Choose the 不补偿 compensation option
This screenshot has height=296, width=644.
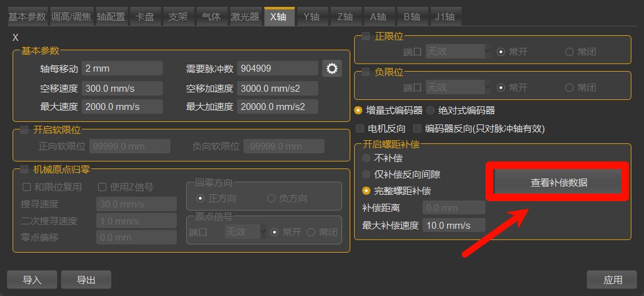tap(366, 158)
